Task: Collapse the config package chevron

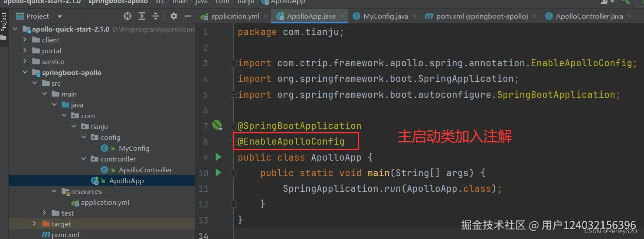Action: coord(84,137)
